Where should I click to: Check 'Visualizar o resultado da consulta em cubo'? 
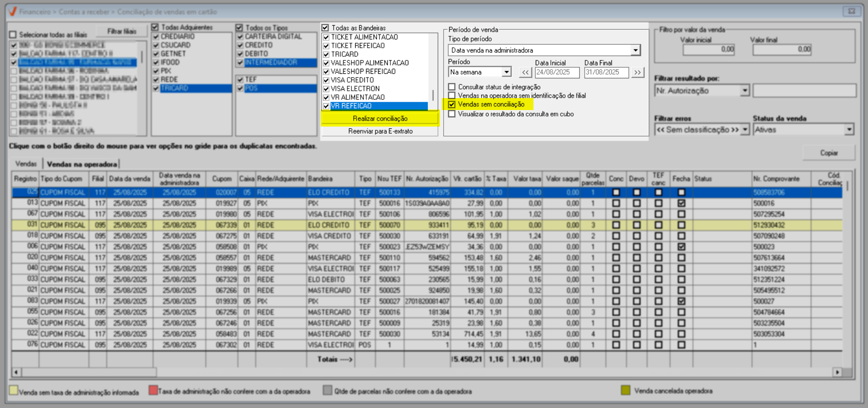click(452, 114)
